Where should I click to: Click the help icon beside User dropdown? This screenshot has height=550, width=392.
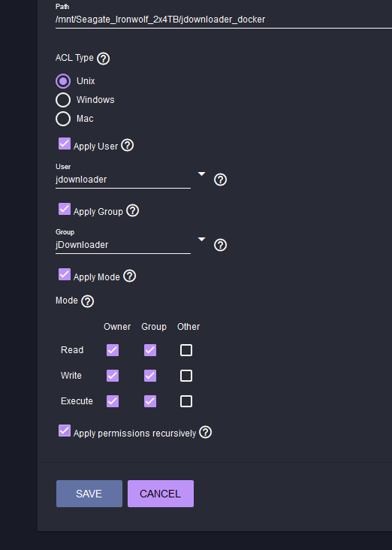point(220,180)
